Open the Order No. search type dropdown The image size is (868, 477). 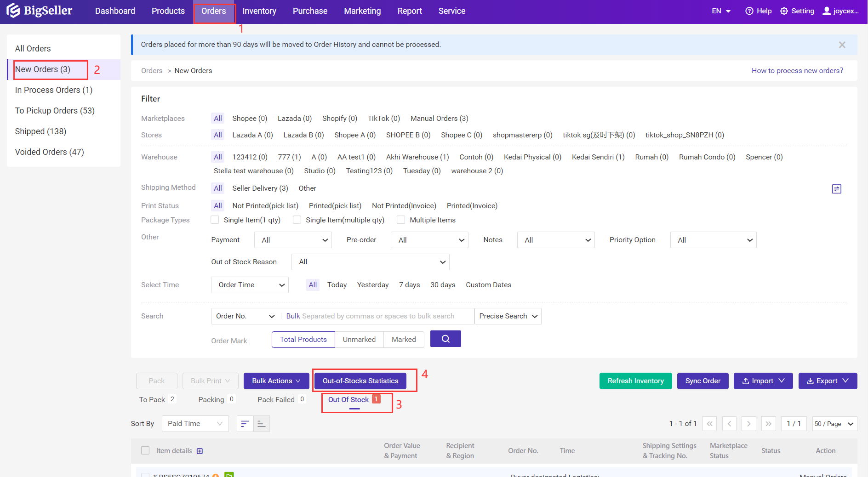point(245,316)
